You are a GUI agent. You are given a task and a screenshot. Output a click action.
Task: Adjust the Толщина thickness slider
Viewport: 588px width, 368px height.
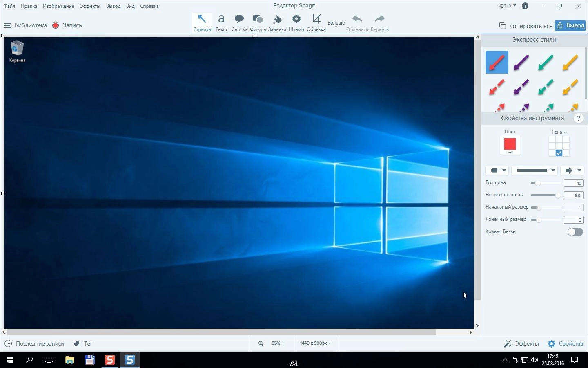tap(546, 183)
